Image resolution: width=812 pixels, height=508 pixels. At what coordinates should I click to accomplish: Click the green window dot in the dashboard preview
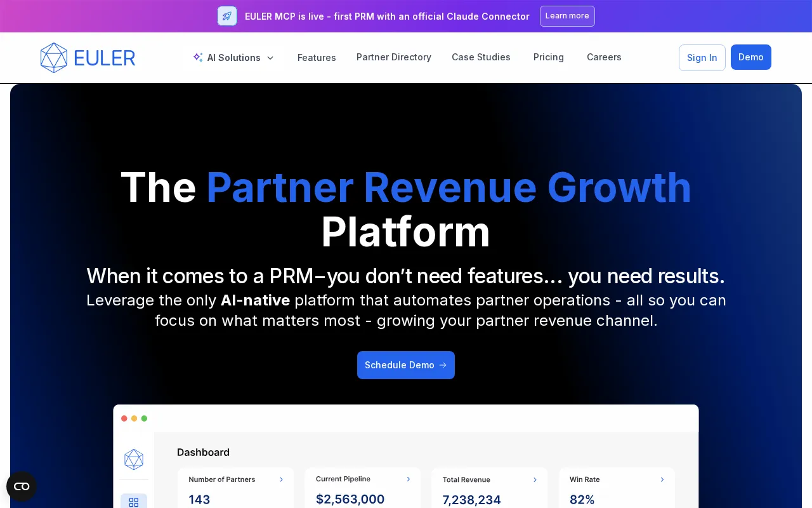[x=144, y=418]
